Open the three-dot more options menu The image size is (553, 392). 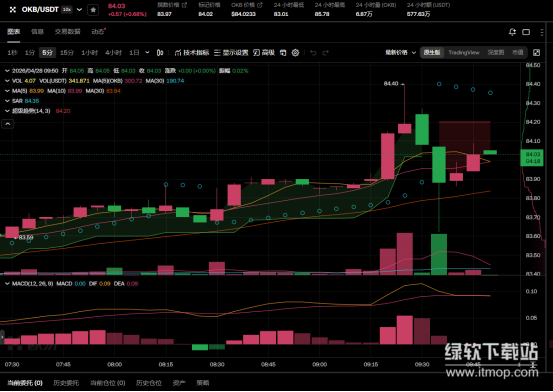point(542,32)
